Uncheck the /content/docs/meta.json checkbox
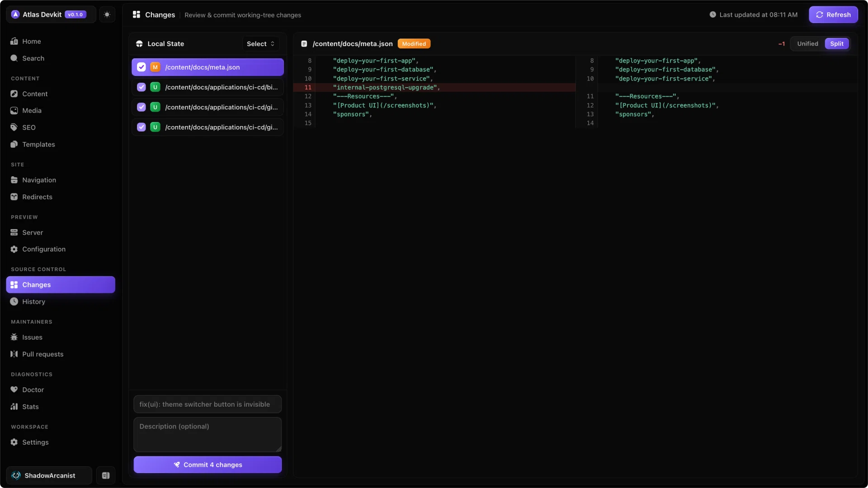 (x=142, y=67)
